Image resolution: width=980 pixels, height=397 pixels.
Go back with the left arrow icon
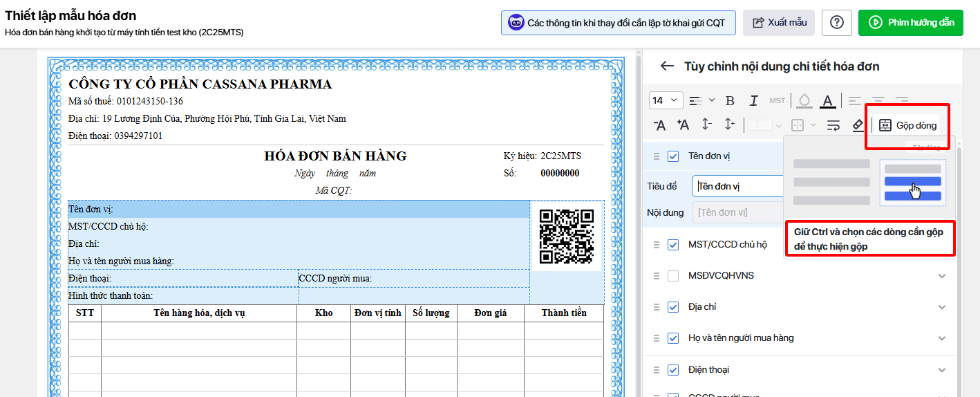[667, 66]
